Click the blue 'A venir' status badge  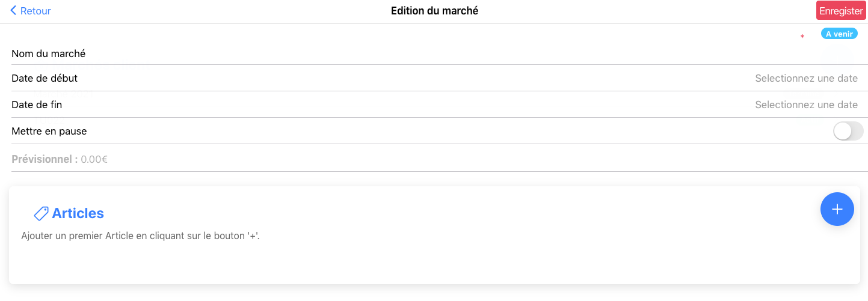pos(839,34)
